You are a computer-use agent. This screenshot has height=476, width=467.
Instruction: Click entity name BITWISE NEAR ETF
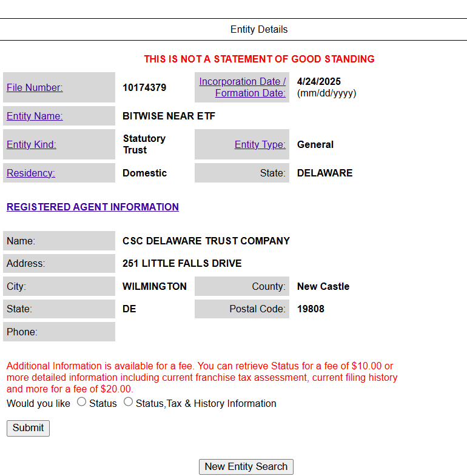point(169,116)
